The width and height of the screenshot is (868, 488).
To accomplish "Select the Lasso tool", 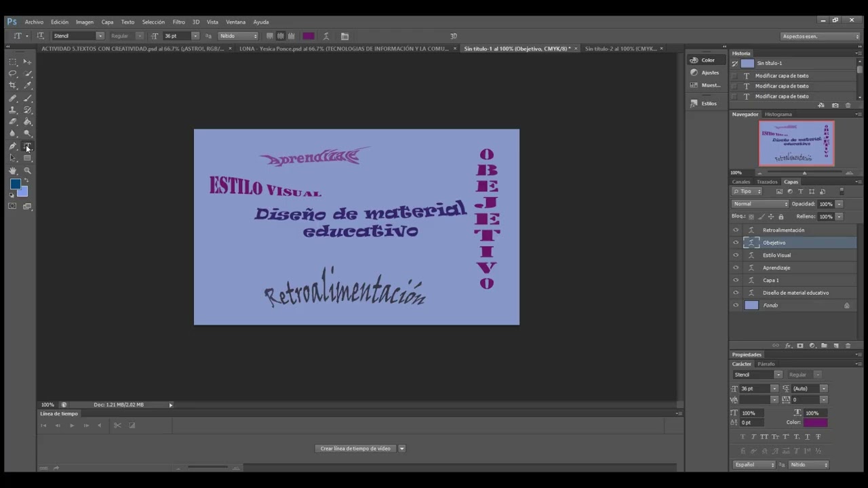I will tap(12, 73).
